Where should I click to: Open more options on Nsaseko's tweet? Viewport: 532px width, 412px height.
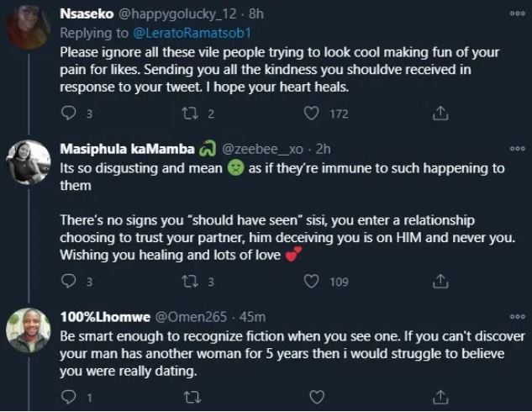(517, 14)
